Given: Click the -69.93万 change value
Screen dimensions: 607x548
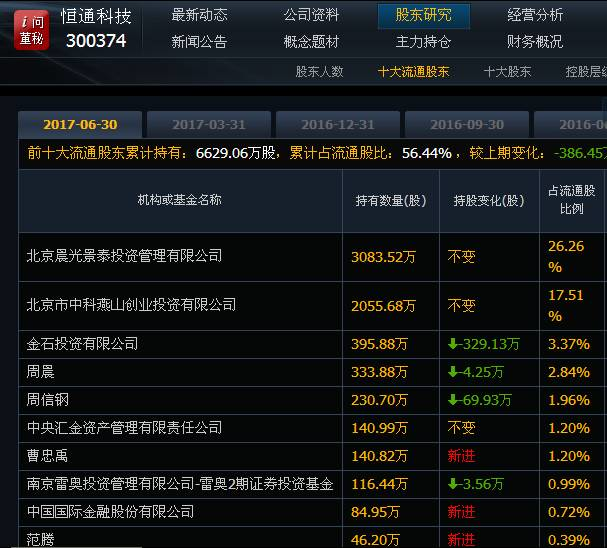Looking at the screenshot, I should 480,400.
